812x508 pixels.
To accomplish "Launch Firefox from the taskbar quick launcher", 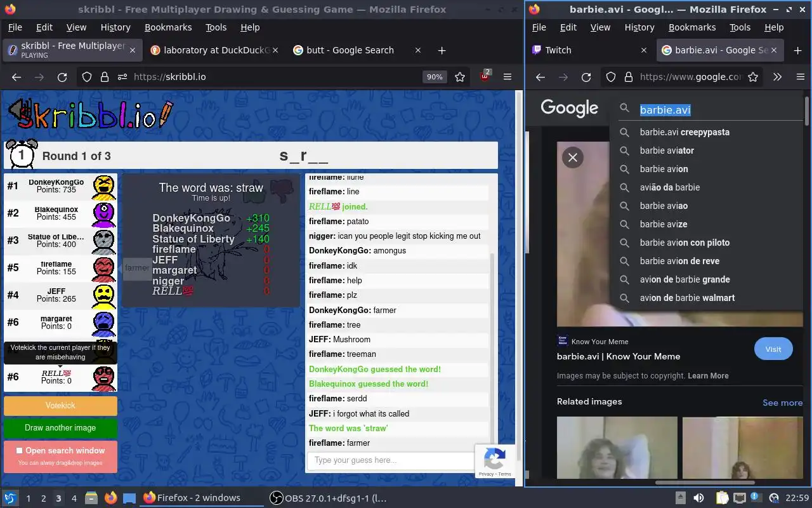I will click(111, 498).
